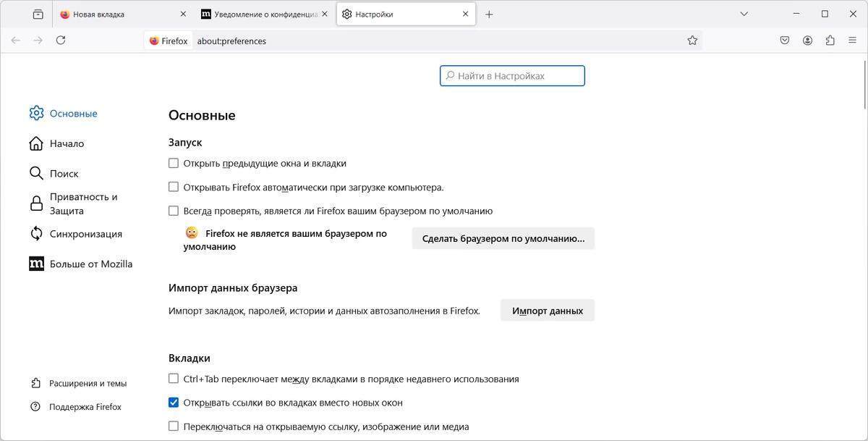Click the Mozilla logo icon in sidebar
The height and width of the screenshot is (441, 868).
pyautogui.click(x=36, y=264)
